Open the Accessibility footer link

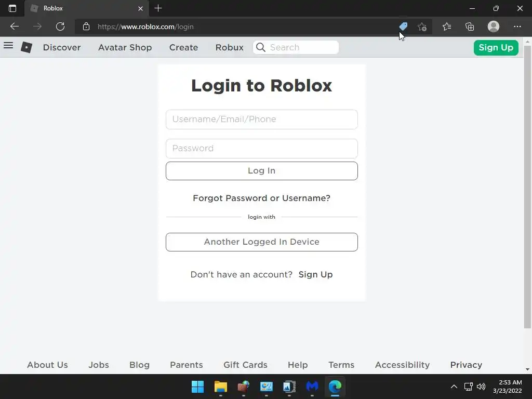click(402, 365)
